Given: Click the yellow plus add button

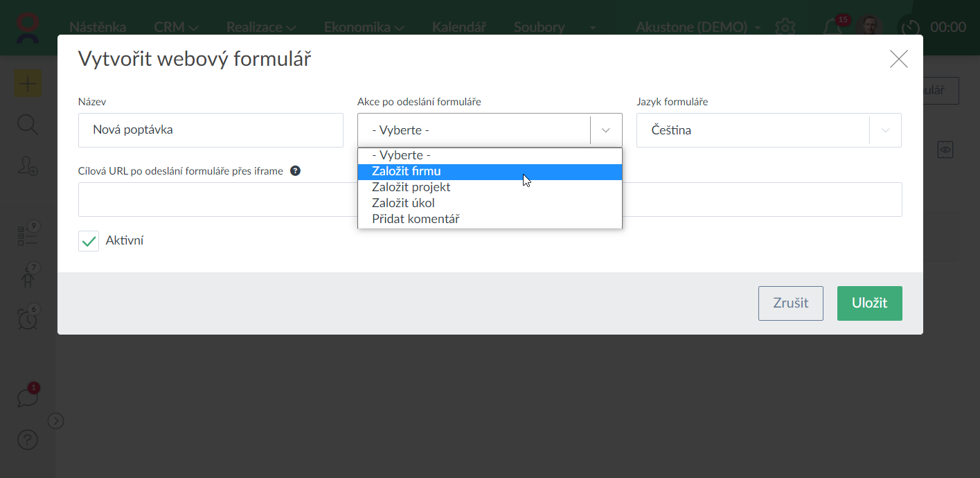Looking at the screenshot, I should point(28,84).
